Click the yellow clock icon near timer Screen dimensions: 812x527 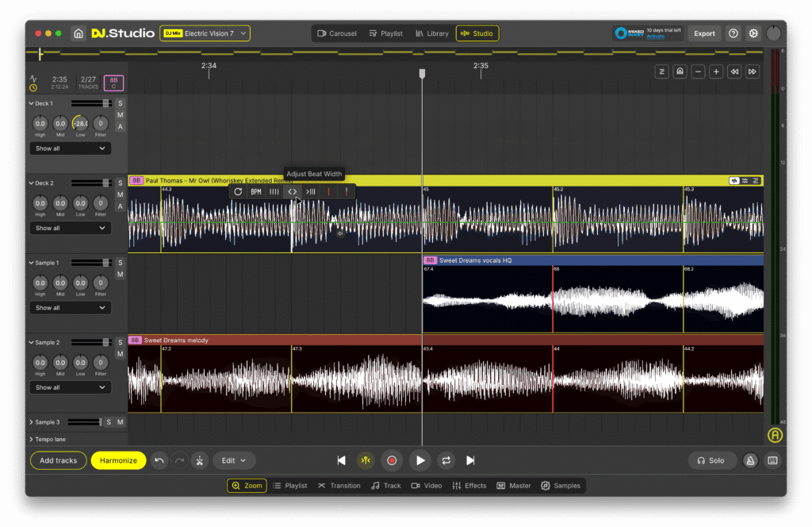(33, 87)
